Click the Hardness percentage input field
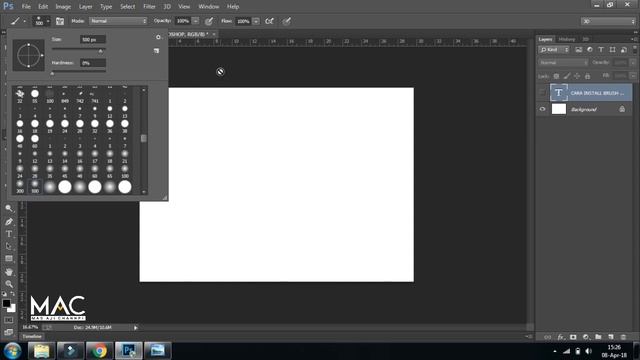This screenshot has width=640, height=360. (x=93, y=63)
